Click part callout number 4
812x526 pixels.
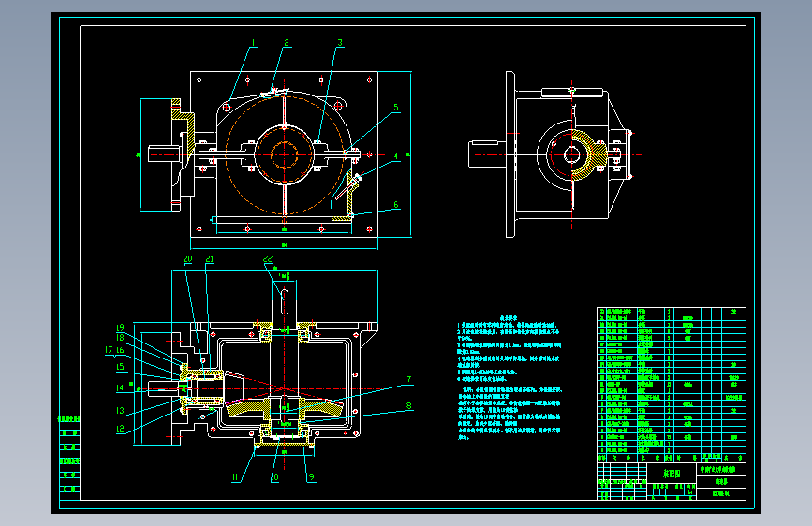(x=396, y=155)
